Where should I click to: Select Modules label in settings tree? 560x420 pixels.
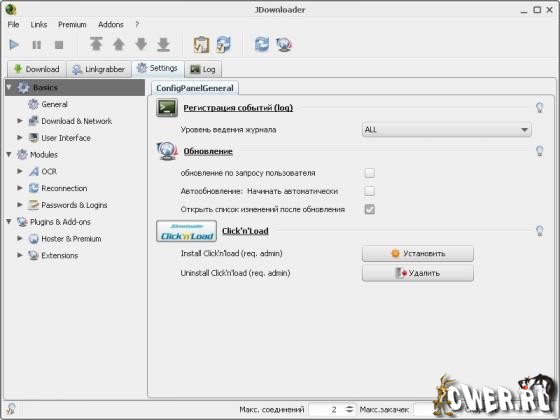[44, 155]
